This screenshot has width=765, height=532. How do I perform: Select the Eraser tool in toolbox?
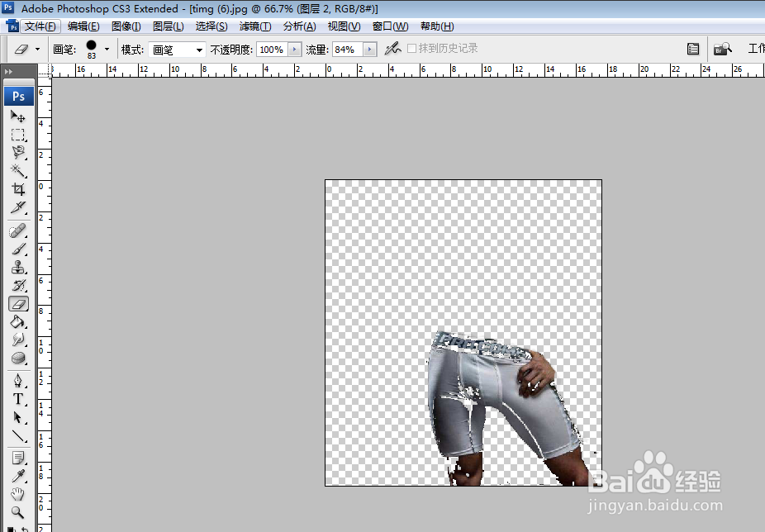(18, 304)
